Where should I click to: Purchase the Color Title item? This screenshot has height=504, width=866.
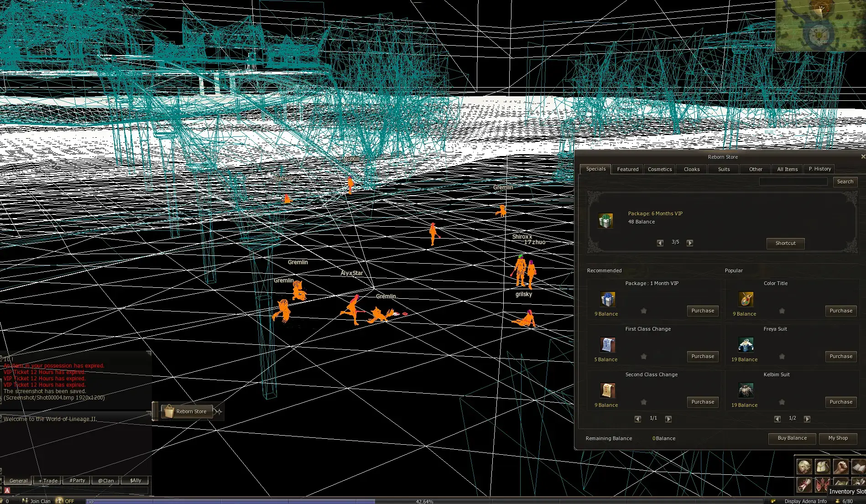[x=841, y=311]
